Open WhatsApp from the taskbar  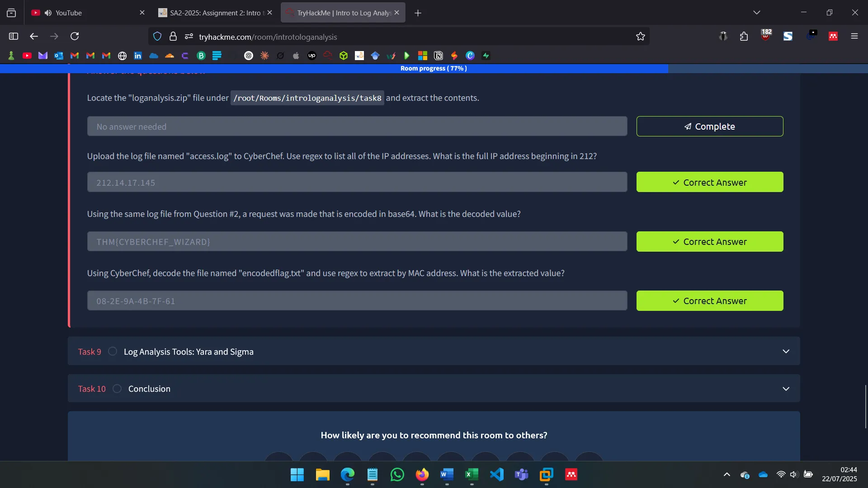[397, 475]
